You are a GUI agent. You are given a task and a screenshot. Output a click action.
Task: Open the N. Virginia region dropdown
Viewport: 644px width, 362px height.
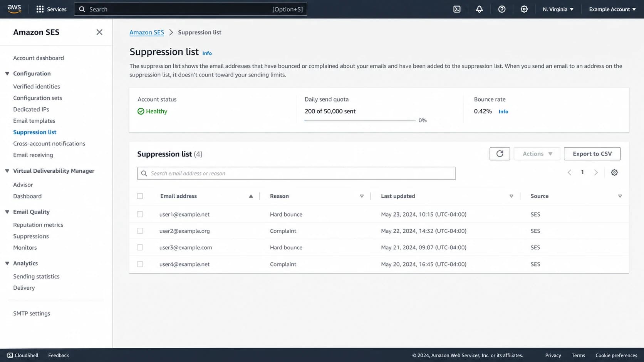tap(558, 9)
